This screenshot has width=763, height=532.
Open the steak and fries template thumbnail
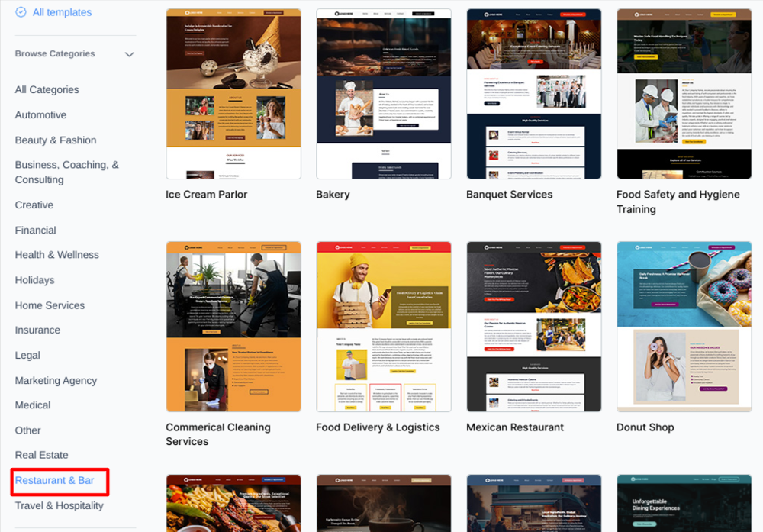coord(233,503)
